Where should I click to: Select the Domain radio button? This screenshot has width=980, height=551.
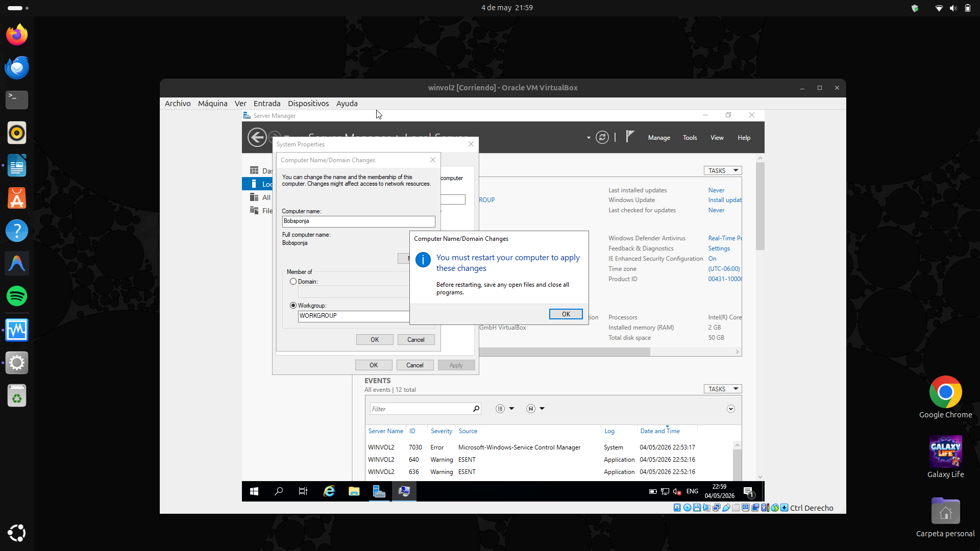[293, 282]
